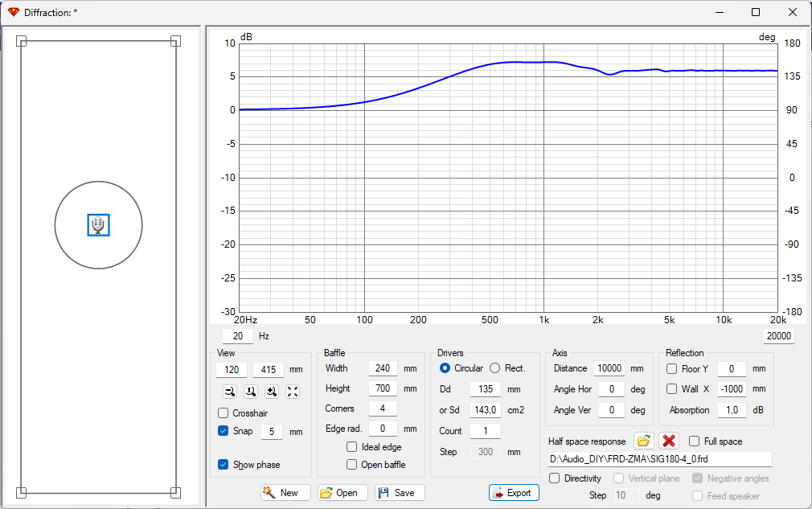
Task: Edit the Absorption dB field
Action: (732, 410)
